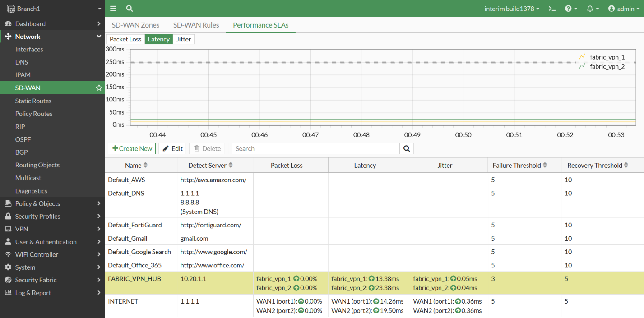Show the Jitter chart view
644x318 pixels.
click(183, 39)
